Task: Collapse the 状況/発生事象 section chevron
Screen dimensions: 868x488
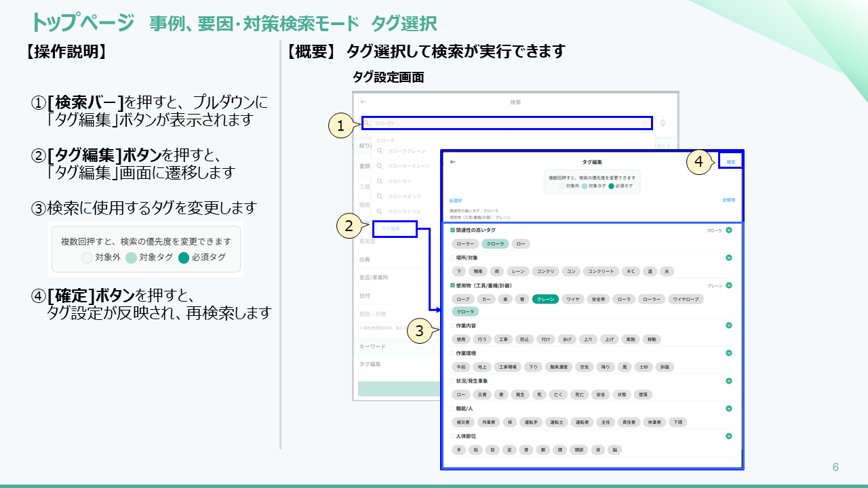Action: (729, 381)
